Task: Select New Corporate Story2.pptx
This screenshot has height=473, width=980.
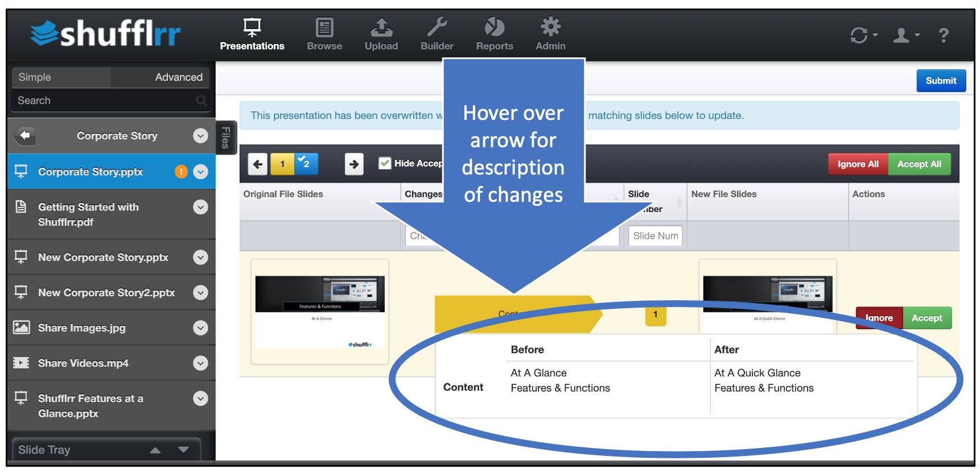Action: pyautogui.click(x=106, y=293)
